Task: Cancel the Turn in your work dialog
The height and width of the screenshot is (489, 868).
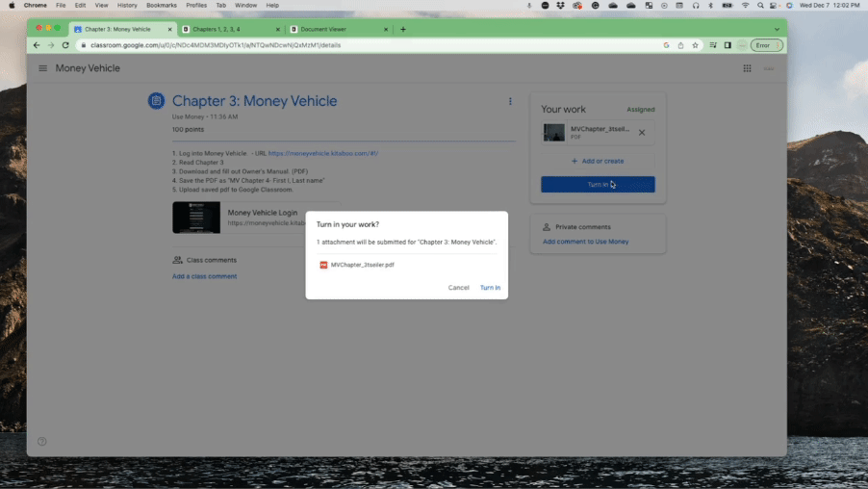Action: (x=458, y=288)
